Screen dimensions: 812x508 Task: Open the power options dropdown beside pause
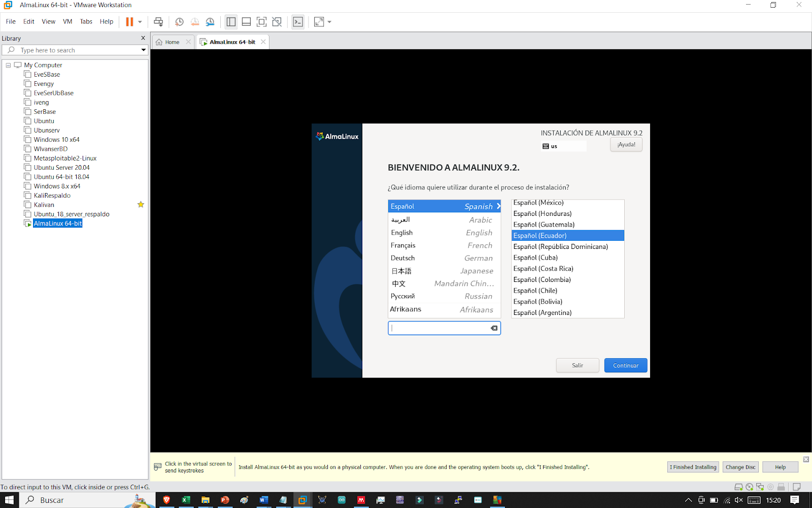(x=140, y=22)
